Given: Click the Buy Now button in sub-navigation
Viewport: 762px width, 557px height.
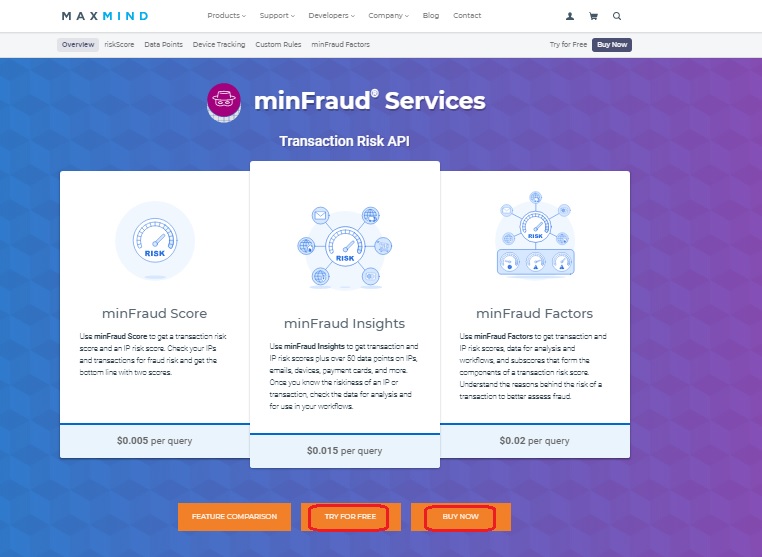Looking at the screenshot, I should tap(612, 45).
